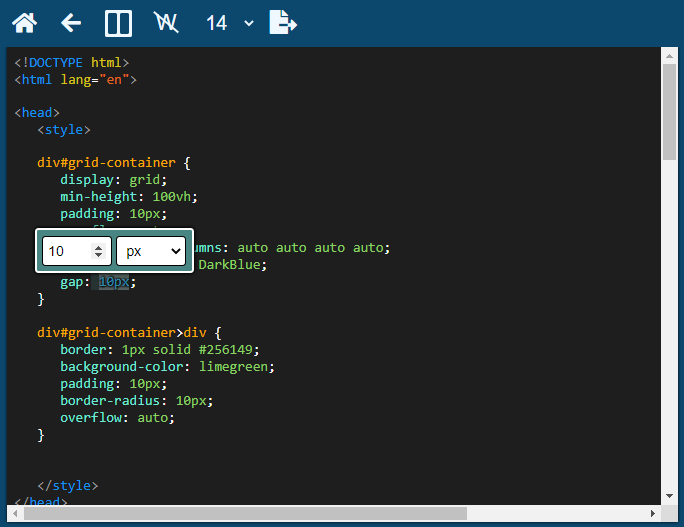This screenshot has width=684, height=527.
Task: Click the html lang="en" tag
Action: [75, 79]
